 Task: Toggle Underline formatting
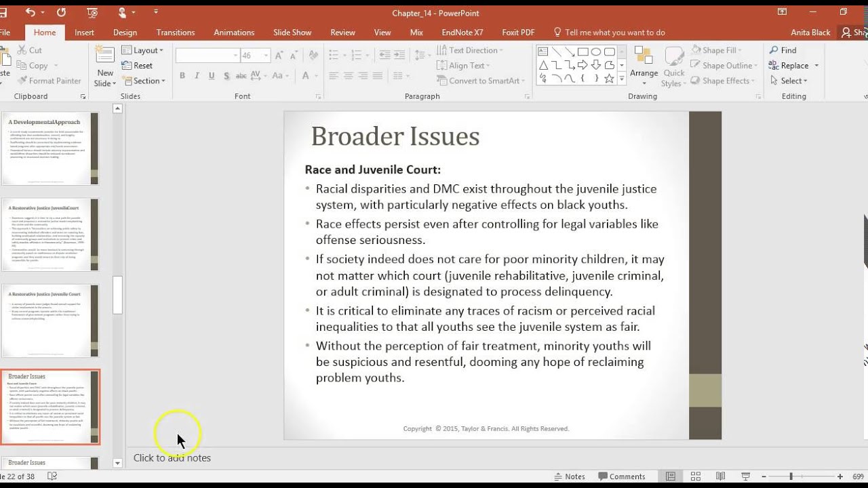(212, 76)
